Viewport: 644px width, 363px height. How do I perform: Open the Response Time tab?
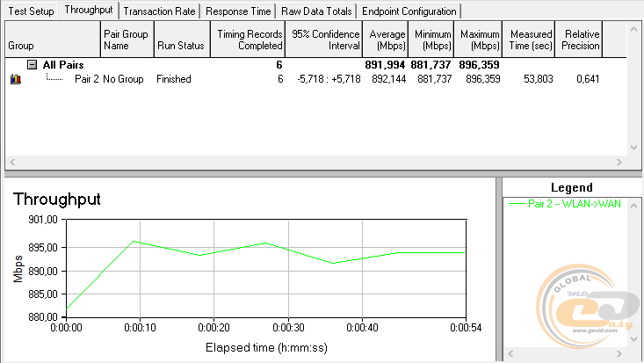[238, 11]
